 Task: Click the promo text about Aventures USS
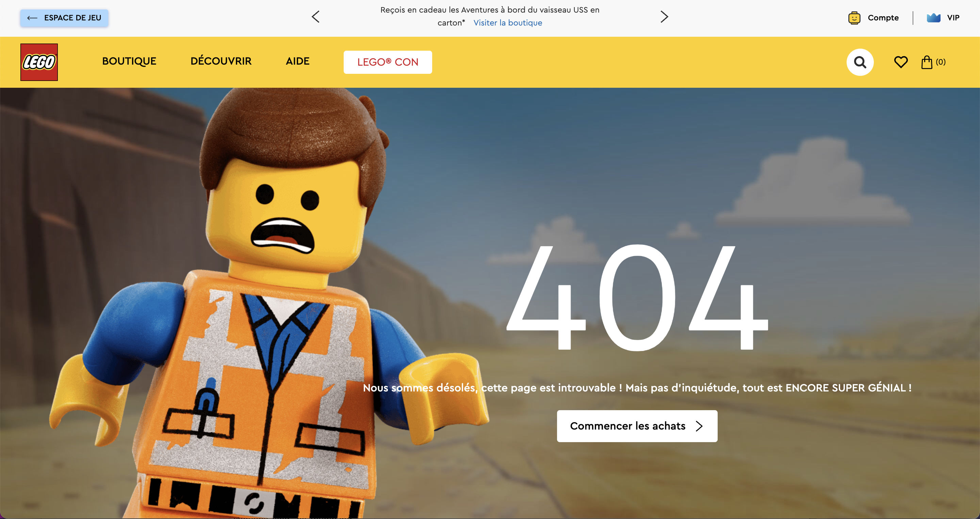pos(489,16)
